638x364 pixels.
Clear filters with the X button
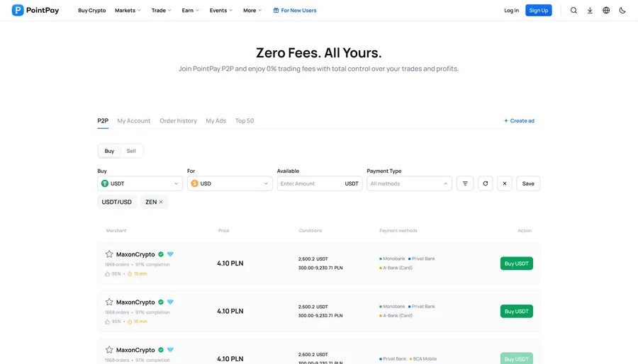(505, 183)
